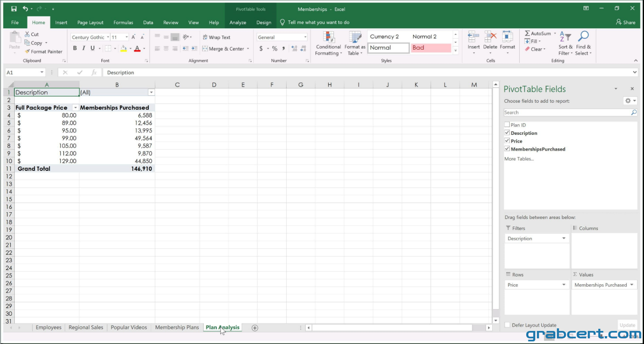This screenshot has height=344, width=644.
Task: Switch to the Membership Plans sheet tab
Action: [x=177, y=327]
